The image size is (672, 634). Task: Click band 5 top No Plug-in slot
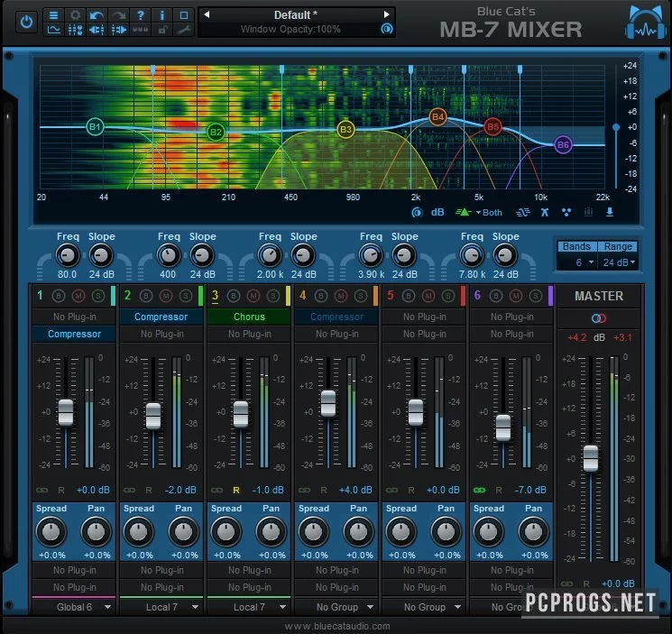point(424,317)
